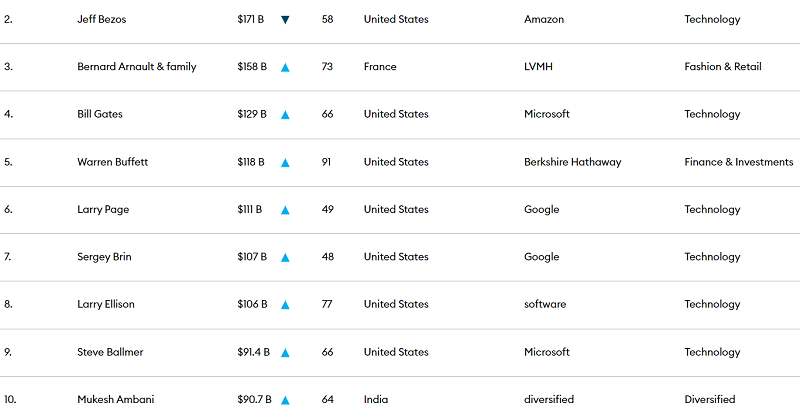Open Steve Ballmer's profile

click(x=110, y=352)
